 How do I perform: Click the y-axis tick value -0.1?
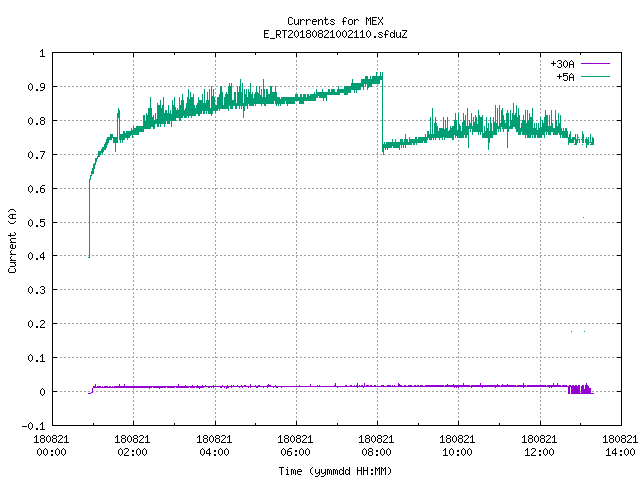pos(33,426)
